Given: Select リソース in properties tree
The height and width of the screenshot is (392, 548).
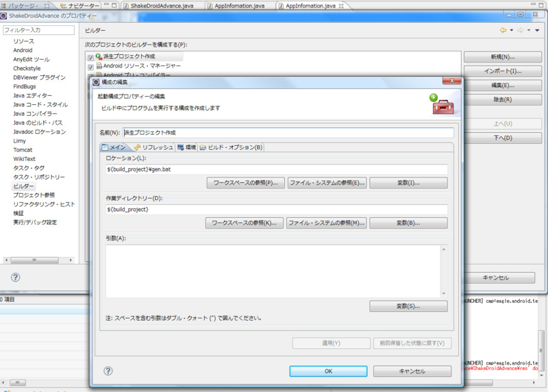Looking at the screenshot, I should [24, 41].
